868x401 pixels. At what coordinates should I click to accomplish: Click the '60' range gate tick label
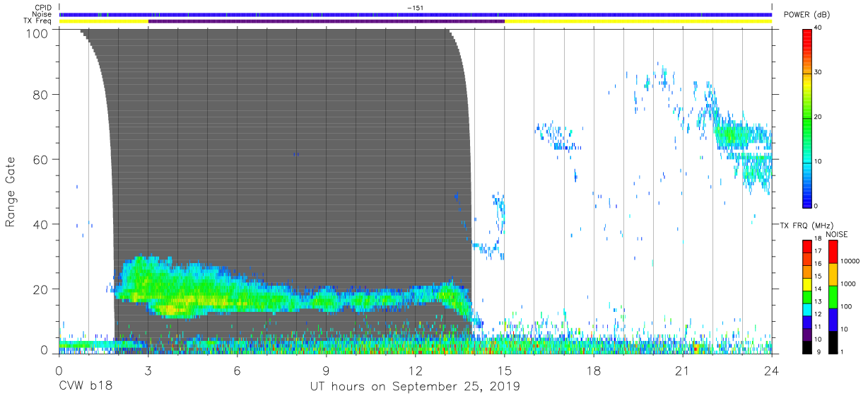[40, 159]
